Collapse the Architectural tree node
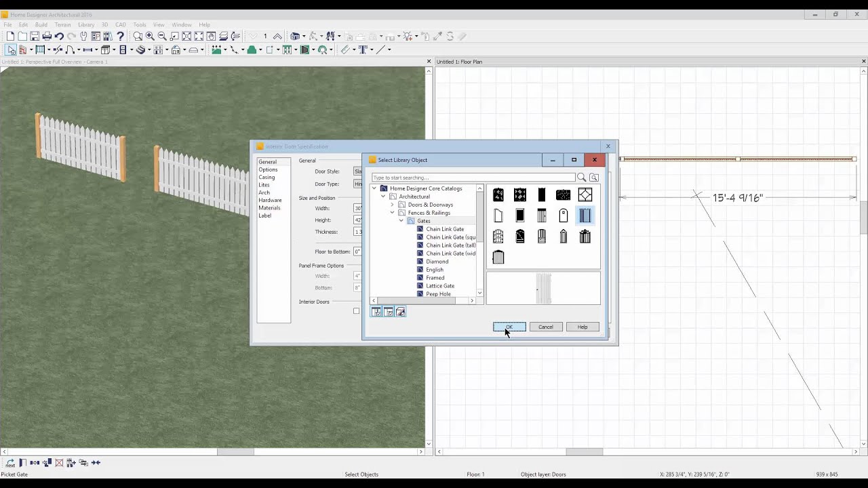The image size is (868, 488). tap(383, 197)
